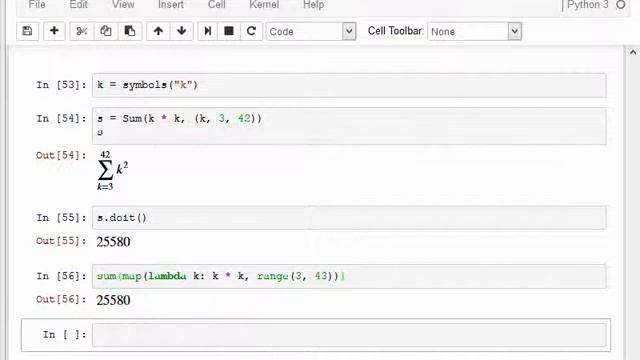Insert a cell below with plus icon

tap(54, 31)
